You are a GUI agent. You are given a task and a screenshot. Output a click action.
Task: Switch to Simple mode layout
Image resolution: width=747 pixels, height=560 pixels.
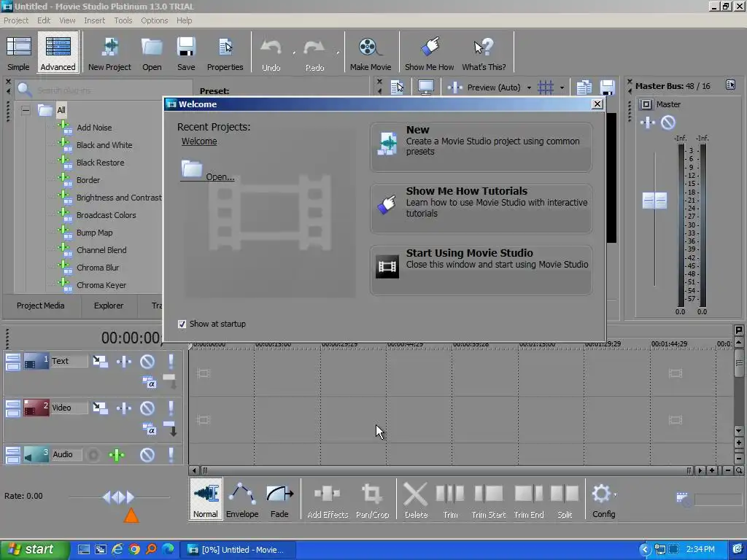point(18,52)
